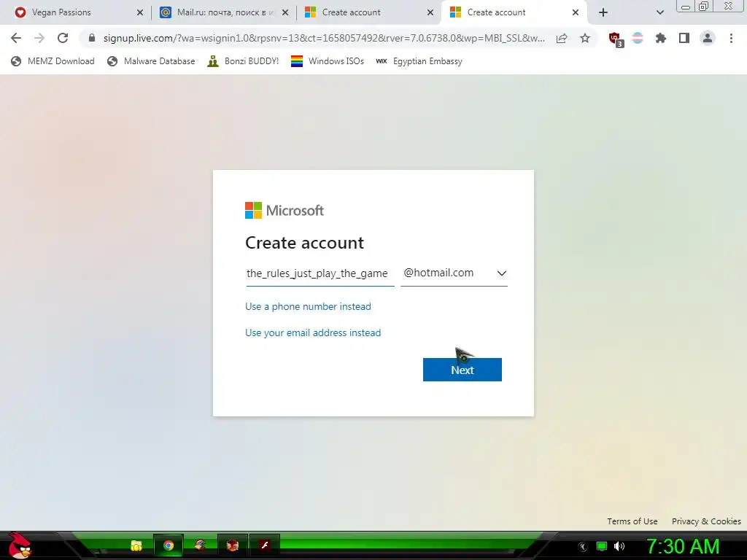Open the @hotmail.com domain dropdown
Screen dimensions: 747x560
(x=454, y=273)
